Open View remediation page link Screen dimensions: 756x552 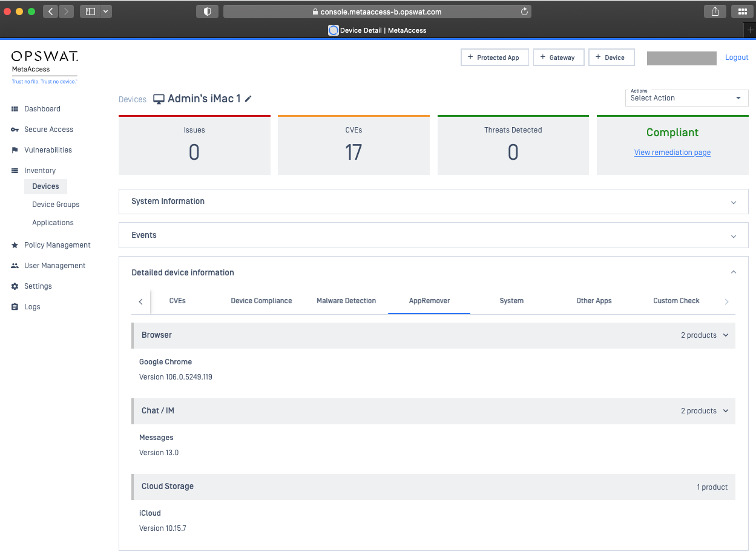(x=672, y=153)
